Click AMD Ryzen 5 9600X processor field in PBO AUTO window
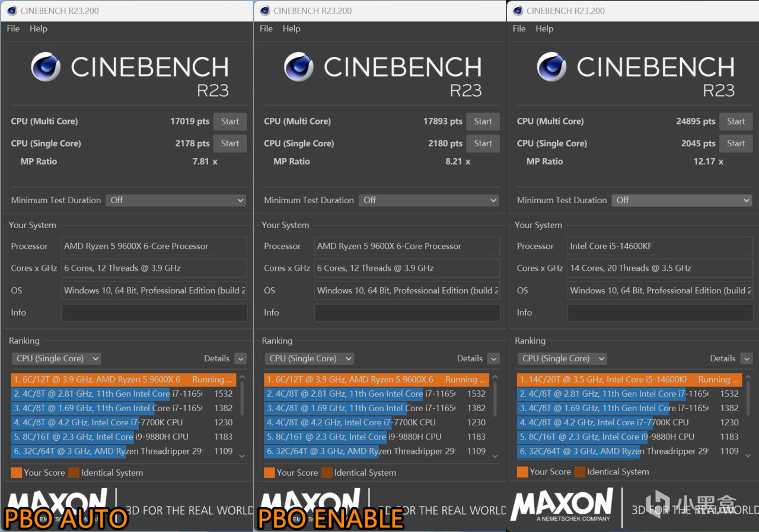This screenshot has height=532, width=759. tap(154, 246)
